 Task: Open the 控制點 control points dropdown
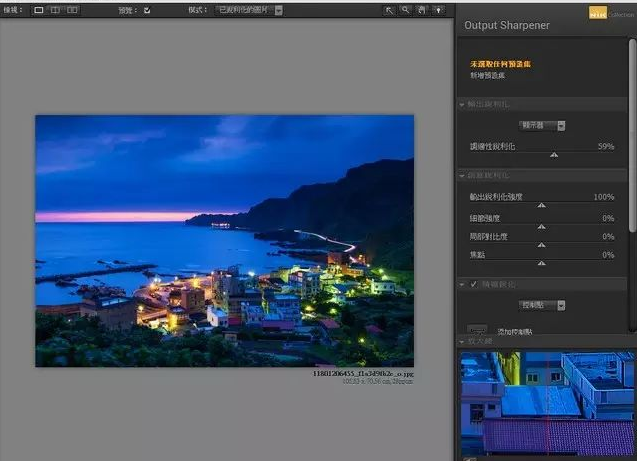click(x=543, y=305)
